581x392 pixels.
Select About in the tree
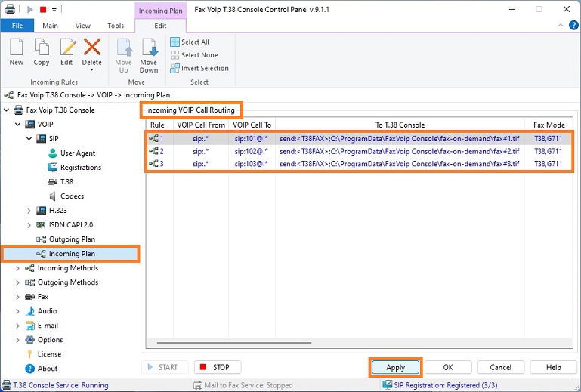(41, 369)
